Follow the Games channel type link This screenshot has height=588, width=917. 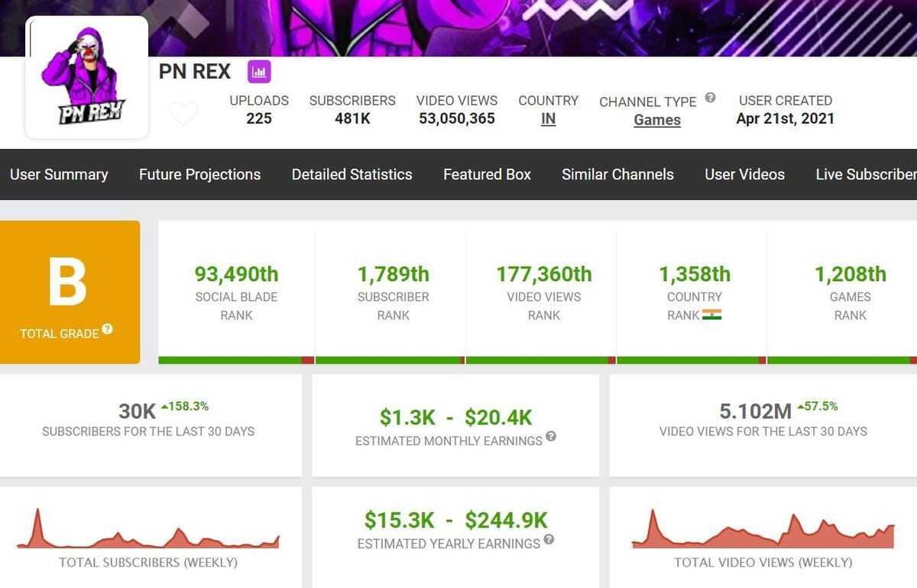click(x=656, y=120)
